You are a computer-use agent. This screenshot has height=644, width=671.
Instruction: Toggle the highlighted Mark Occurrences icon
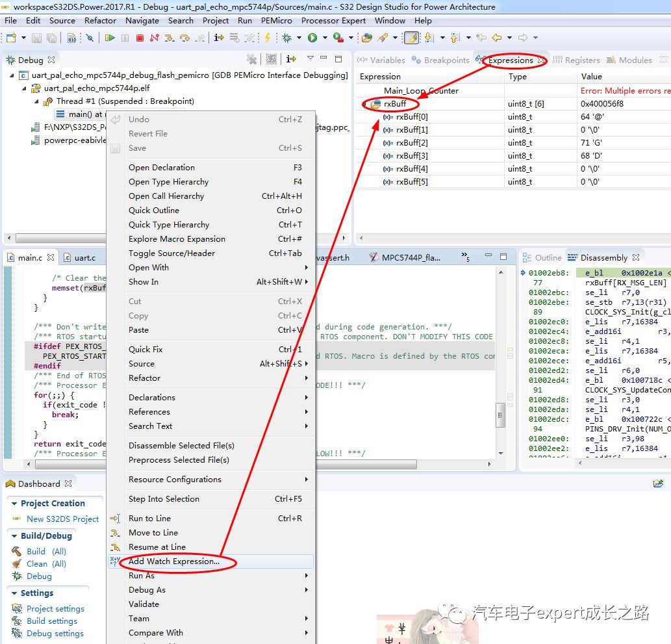coord(411,38)
